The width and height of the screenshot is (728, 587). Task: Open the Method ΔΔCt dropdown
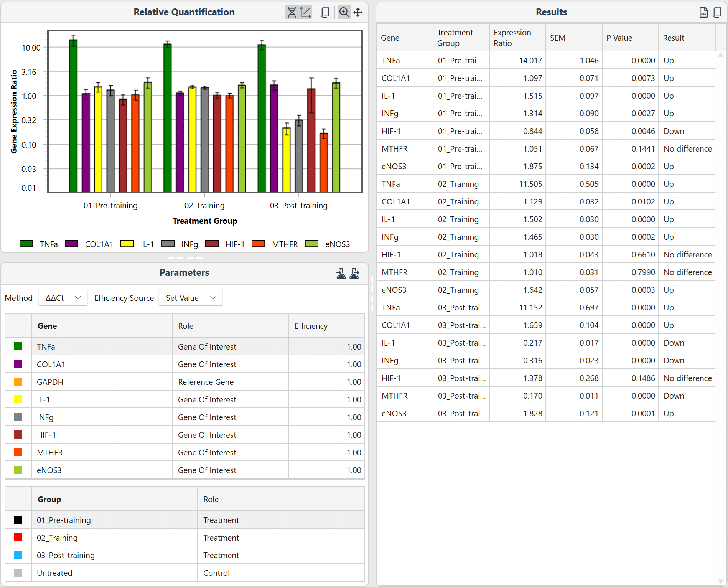tap(63, 298)
